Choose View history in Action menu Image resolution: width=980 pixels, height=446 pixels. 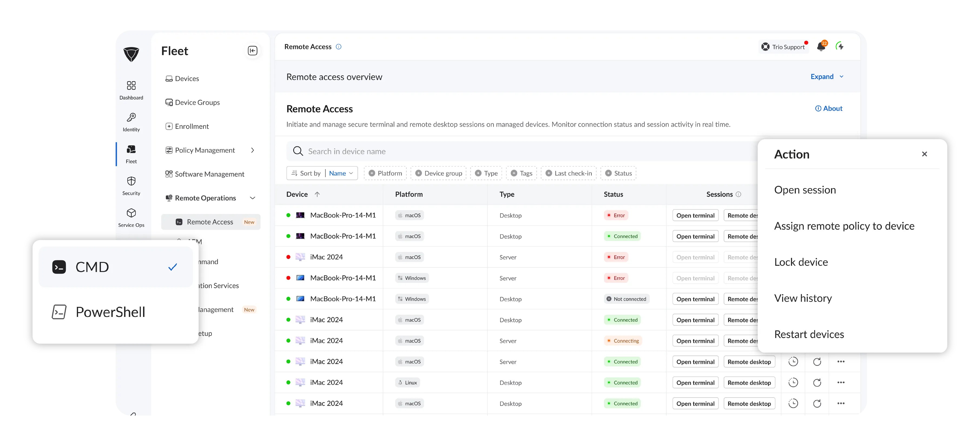[x=803, y=298]
